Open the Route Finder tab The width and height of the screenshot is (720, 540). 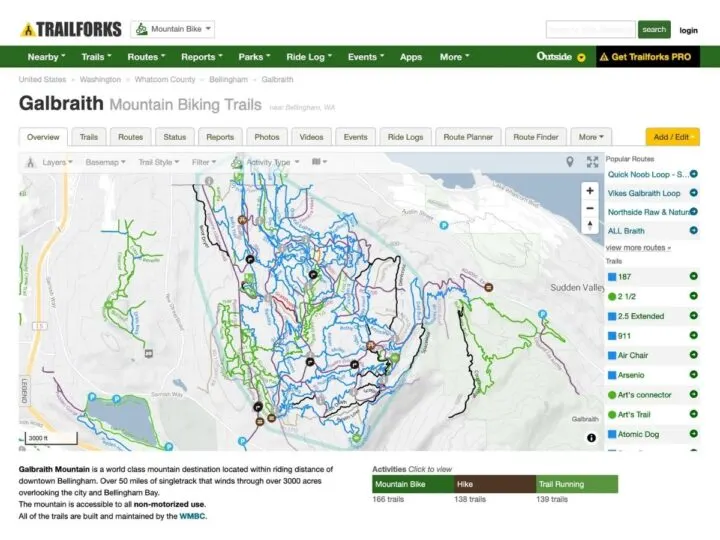coord(535,137)
